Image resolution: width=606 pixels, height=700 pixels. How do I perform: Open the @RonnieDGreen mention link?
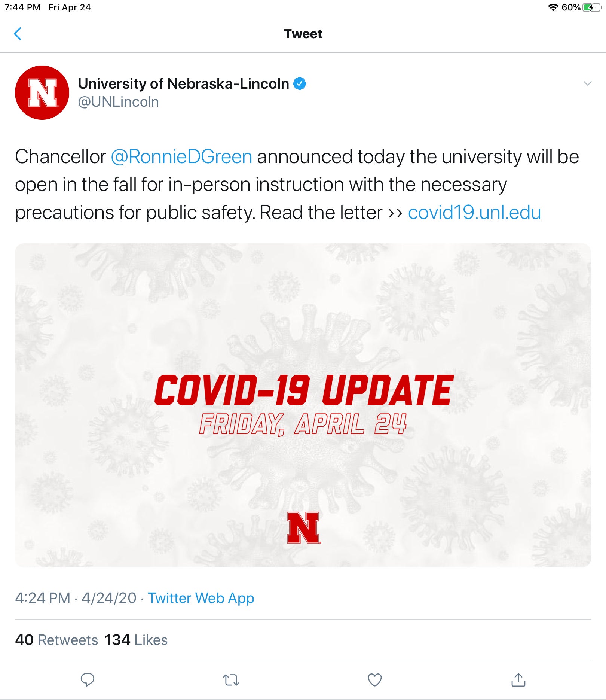tap(181, 156)
